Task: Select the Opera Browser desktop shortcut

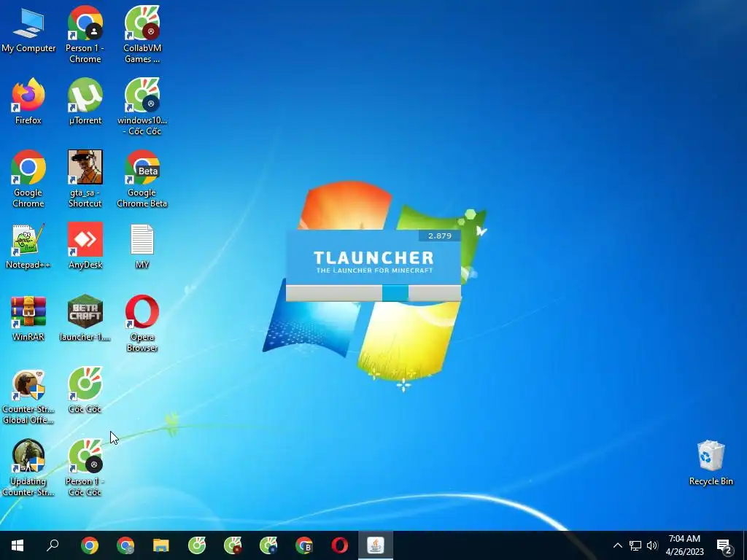Action: [x=142, y=324]
